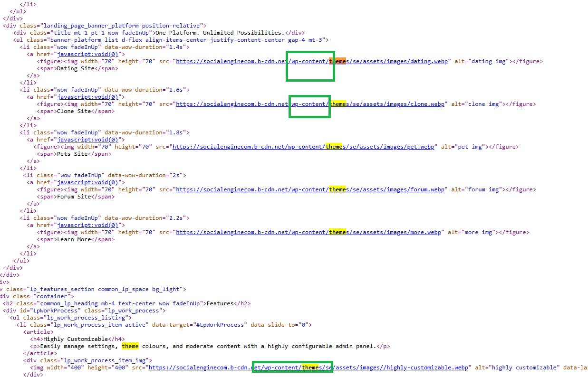Open the pet.webp image source link
Screen dimensions: 588x377
click(303, 147)
